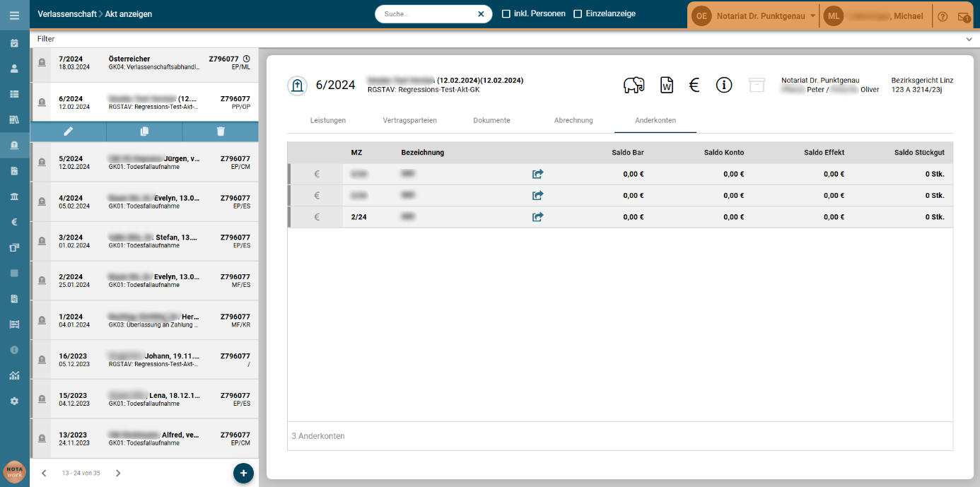Go to next page of Akt list
Viewport: 980px width, 487px height.
point(118,473)
